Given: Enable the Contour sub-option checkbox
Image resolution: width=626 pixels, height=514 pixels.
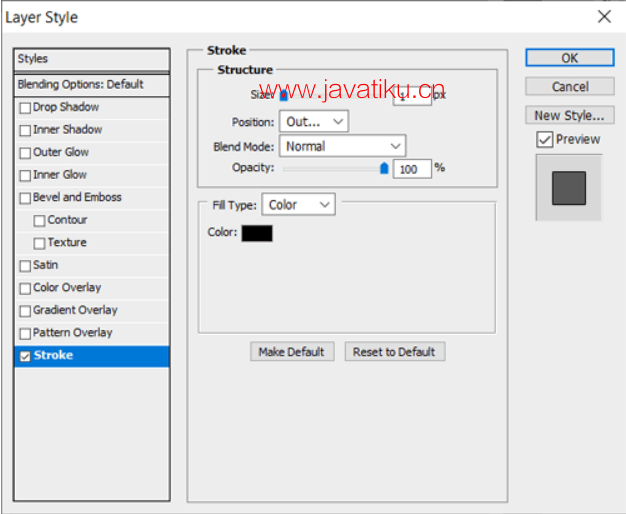Looking at the screenshot, I should coord(39,221).
